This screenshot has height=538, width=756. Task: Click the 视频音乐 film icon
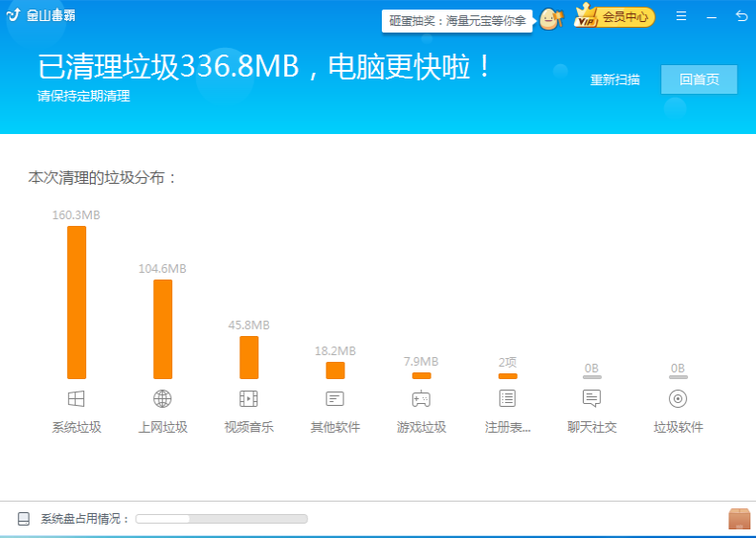[249, 399]
